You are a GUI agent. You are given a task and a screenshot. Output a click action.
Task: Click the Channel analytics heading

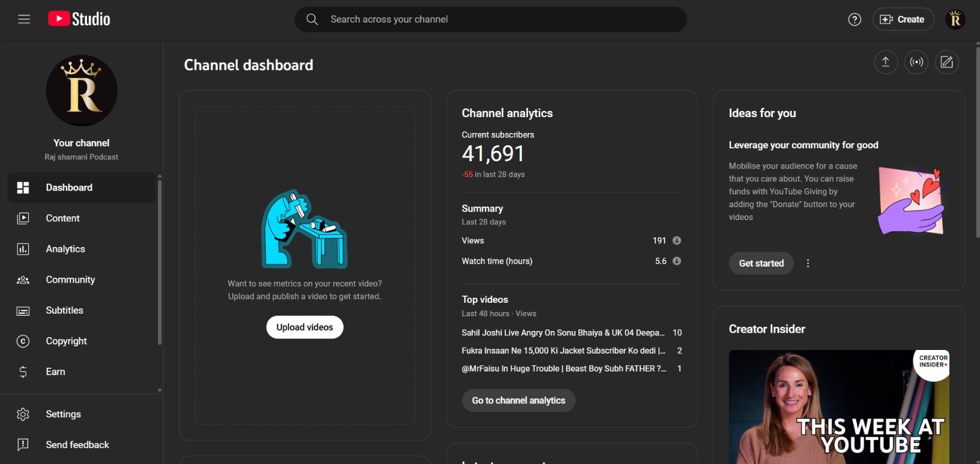[507, 113]
